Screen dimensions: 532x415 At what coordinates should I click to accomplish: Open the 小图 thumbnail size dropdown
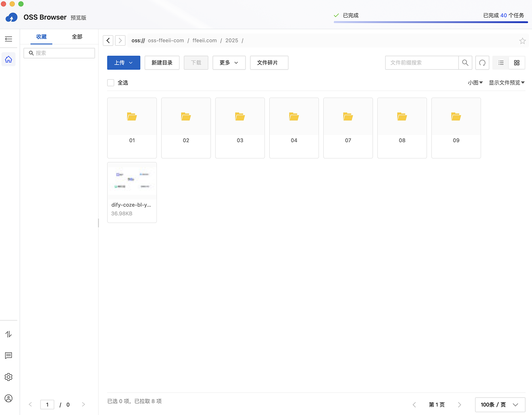pyautogui.click(x=475, y=82)
